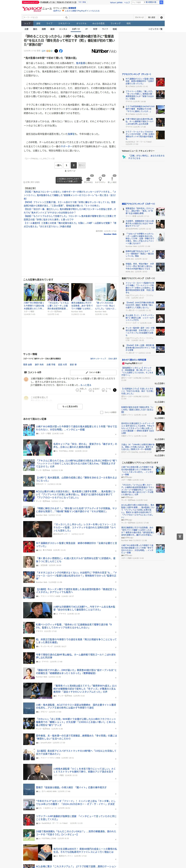Viewport: 186px width, 868px height.
Task: Select the 速報 tab
Action: point(38,23)
